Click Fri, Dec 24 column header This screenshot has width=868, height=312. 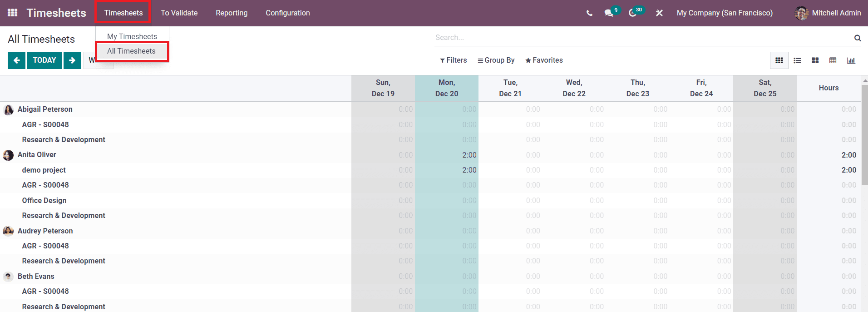701,88
